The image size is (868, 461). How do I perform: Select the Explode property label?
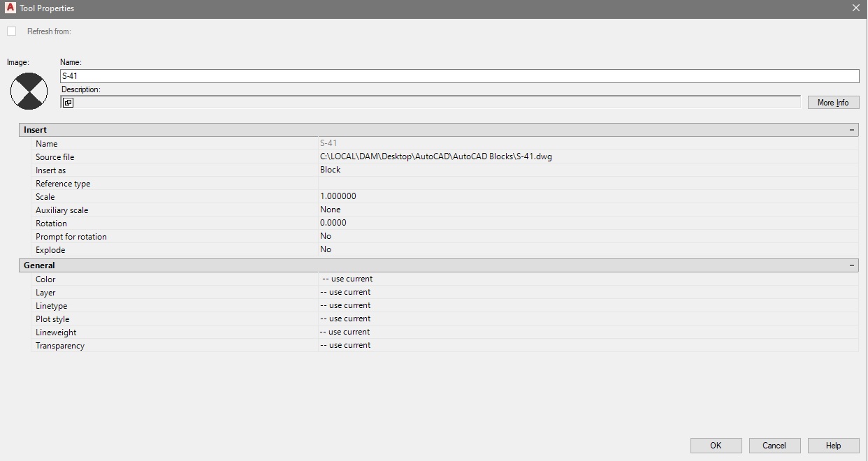point(50,250)
